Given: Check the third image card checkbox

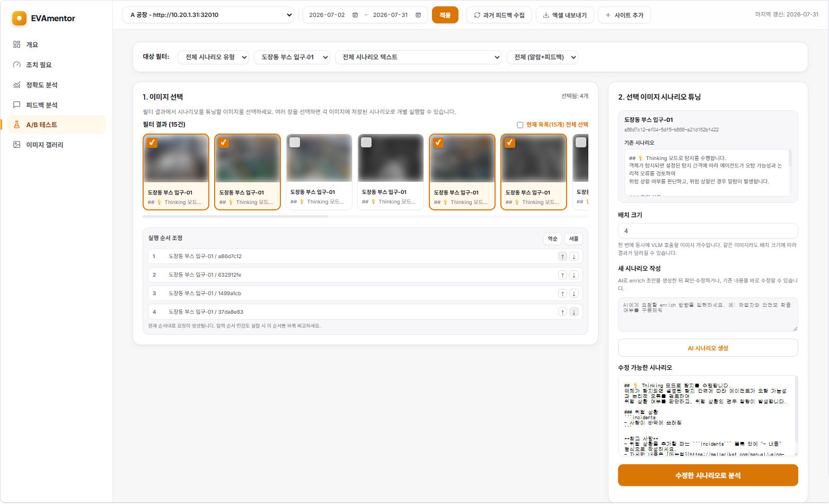Looking at the screenshot, I should [x=295, y=143].
